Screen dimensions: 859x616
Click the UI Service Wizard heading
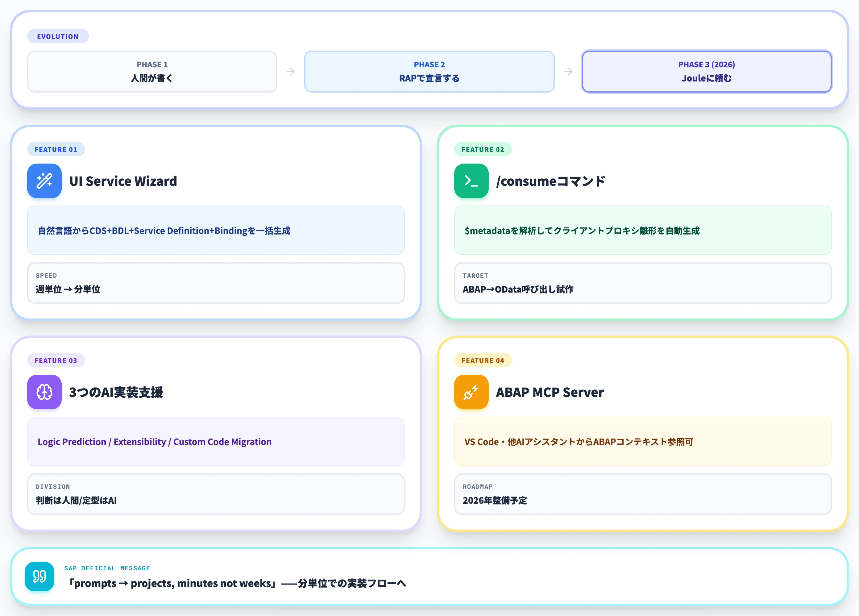[x=123, y=181]
